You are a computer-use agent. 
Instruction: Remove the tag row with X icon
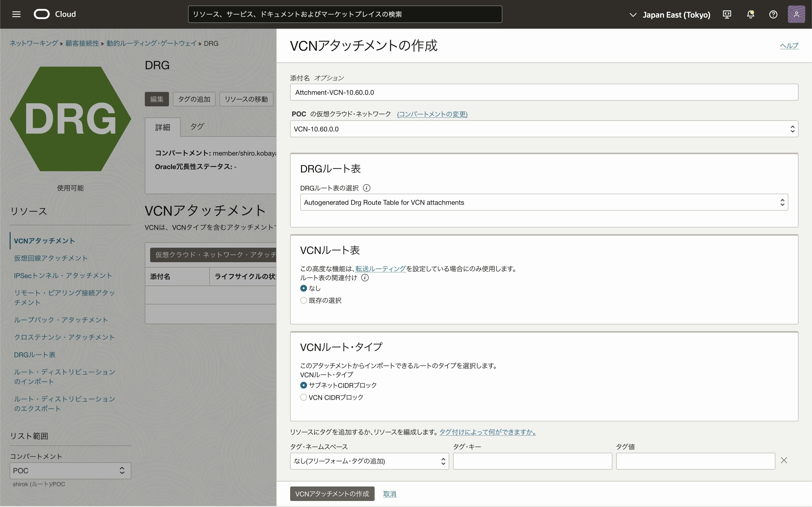point(784,460)
